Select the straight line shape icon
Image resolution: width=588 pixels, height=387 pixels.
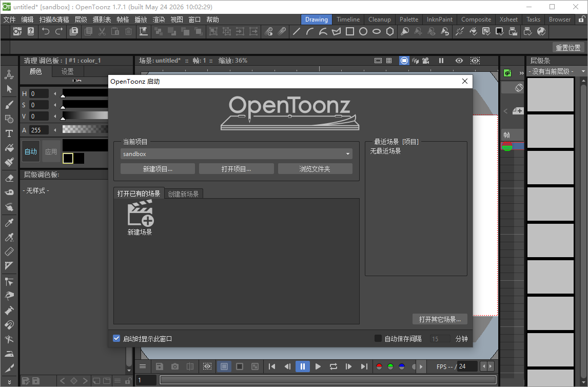[x=296, y=31]
